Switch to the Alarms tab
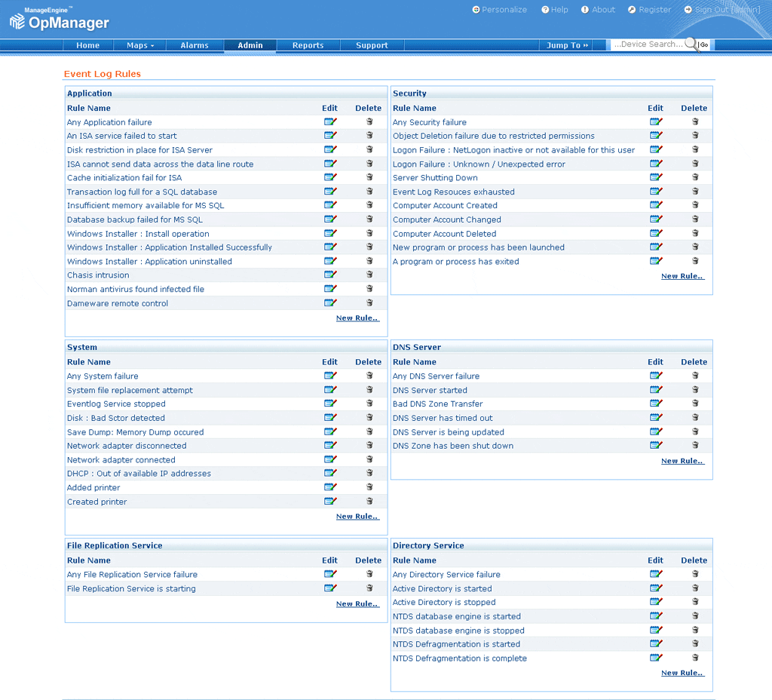Image resolution: width=772 pixels, height=700 pixels. [x=195, y=45]
